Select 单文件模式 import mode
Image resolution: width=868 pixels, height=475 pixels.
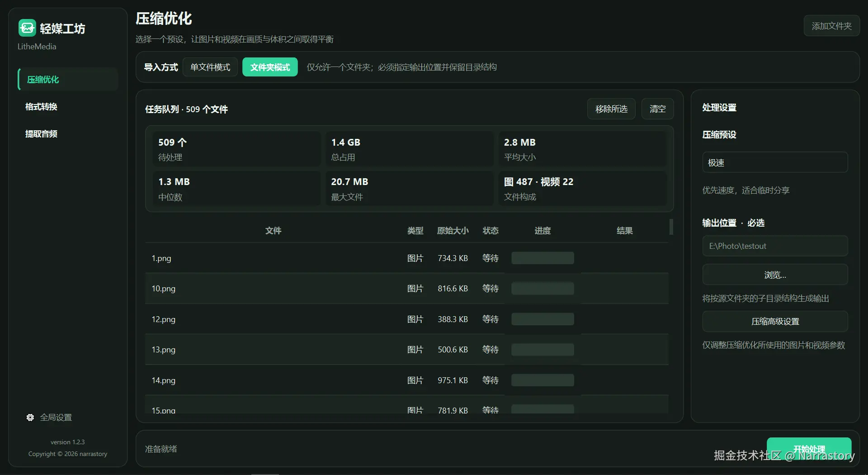click(210, 67)
